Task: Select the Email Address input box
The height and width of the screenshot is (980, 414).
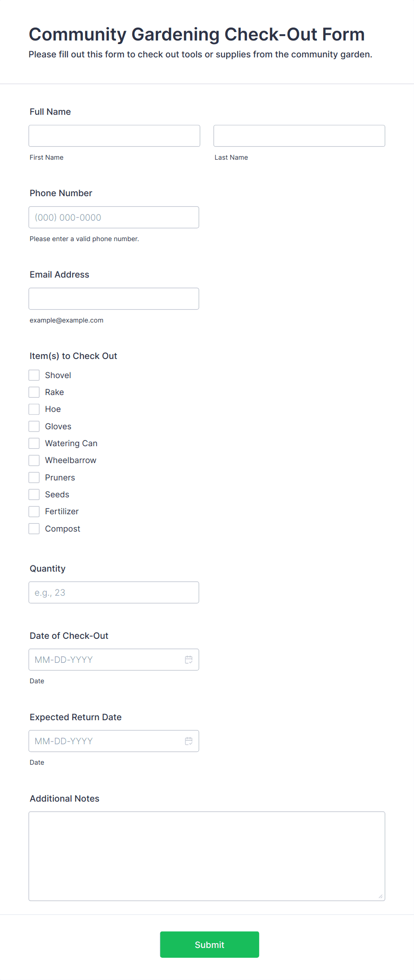Action: coord(114,299)
